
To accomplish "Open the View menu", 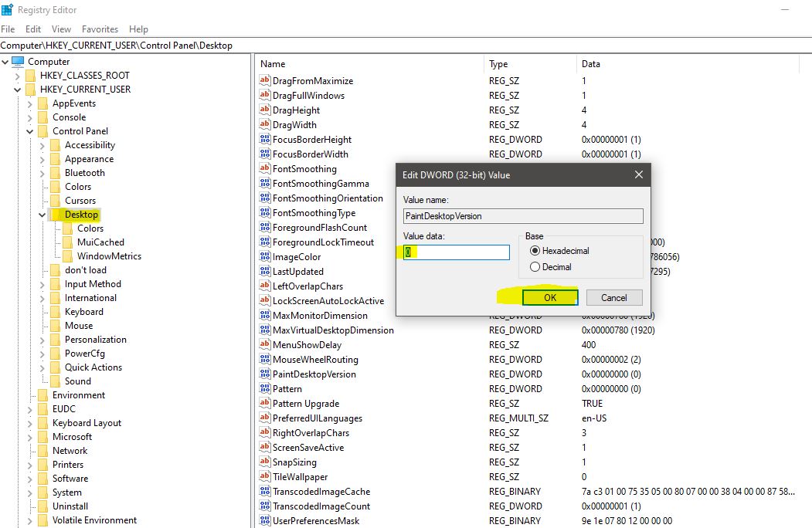I will click(61, 29).
